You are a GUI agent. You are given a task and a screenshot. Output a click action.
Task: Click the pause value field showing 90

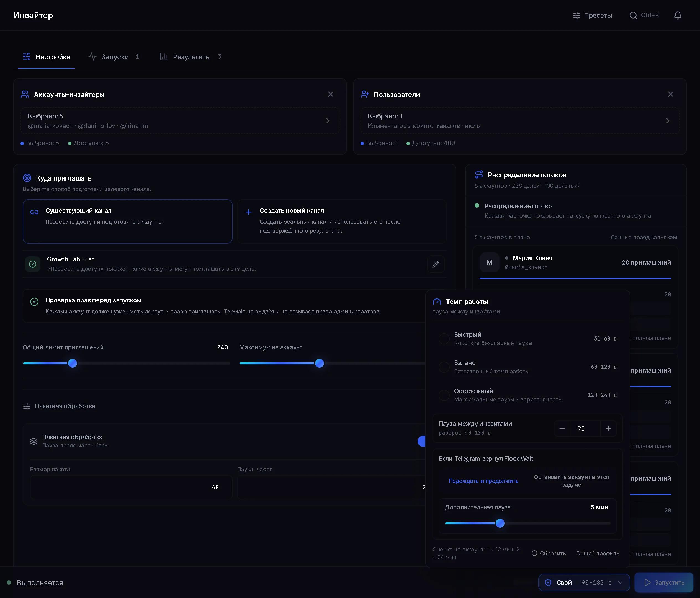(x=585, y=428)
